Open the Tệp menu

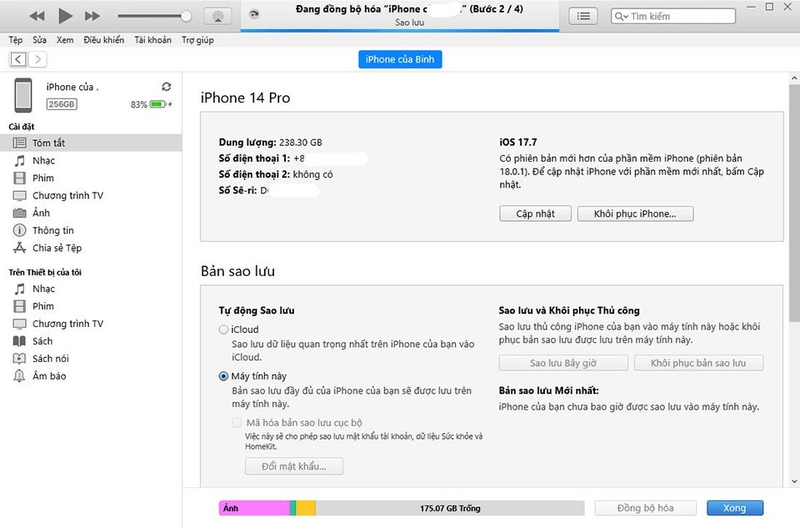[15, 40]
